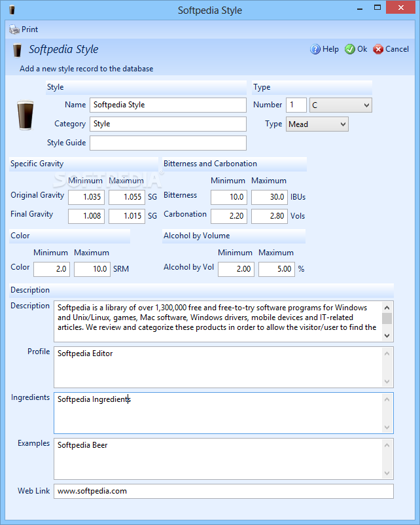420x525 pixels.
Task: Click Original Gravity maximum field 1.055
Action: pos(127,197)
